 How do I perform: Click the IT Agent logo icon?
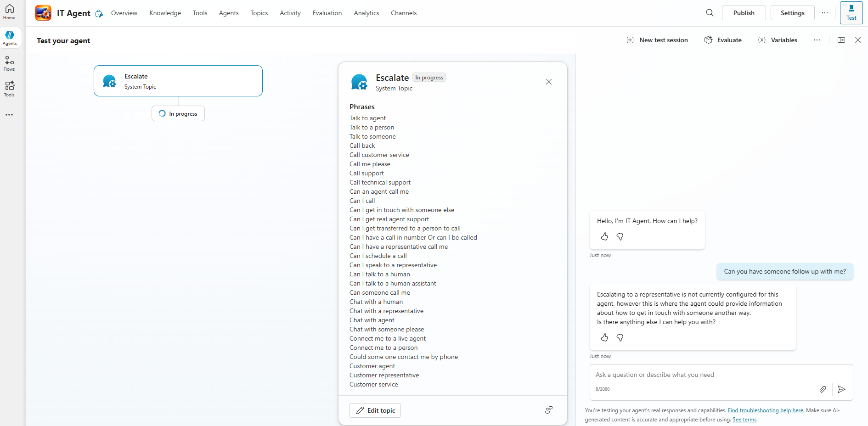(x=43, y=13)
